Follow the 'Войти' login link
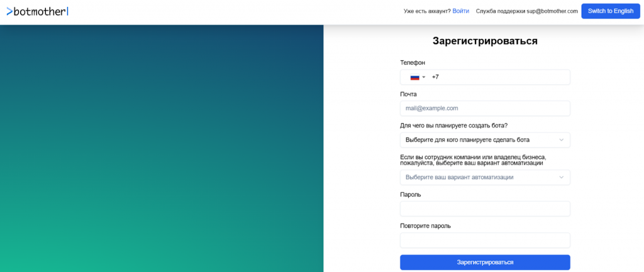Image resolution: width=644 pixels, height=272 pixels. point(460,11)
